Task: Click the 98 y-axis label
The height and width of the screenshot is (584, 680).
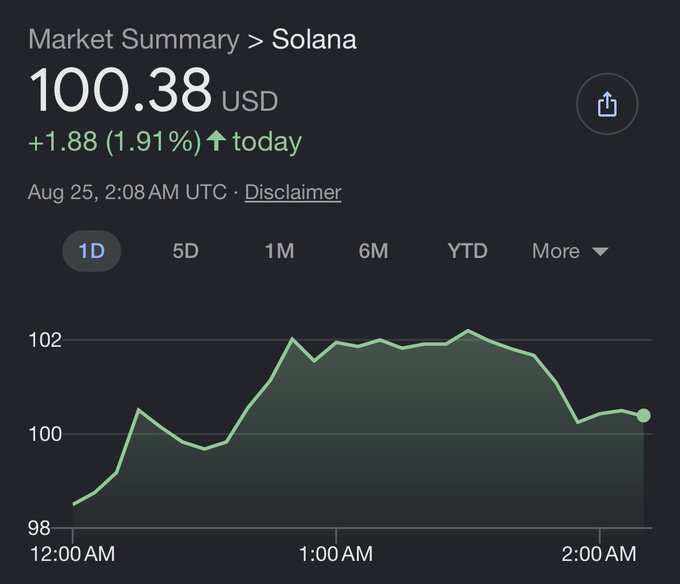Action: (39, 528)
